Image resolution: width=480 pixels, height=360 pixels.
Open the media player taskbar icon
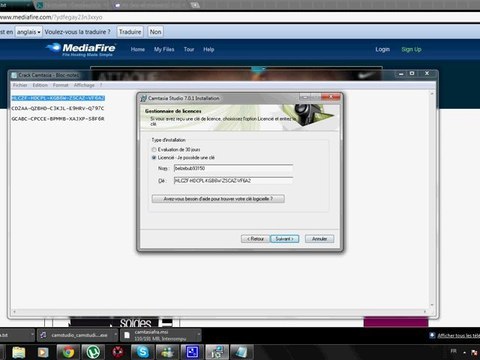click(43, 352)
